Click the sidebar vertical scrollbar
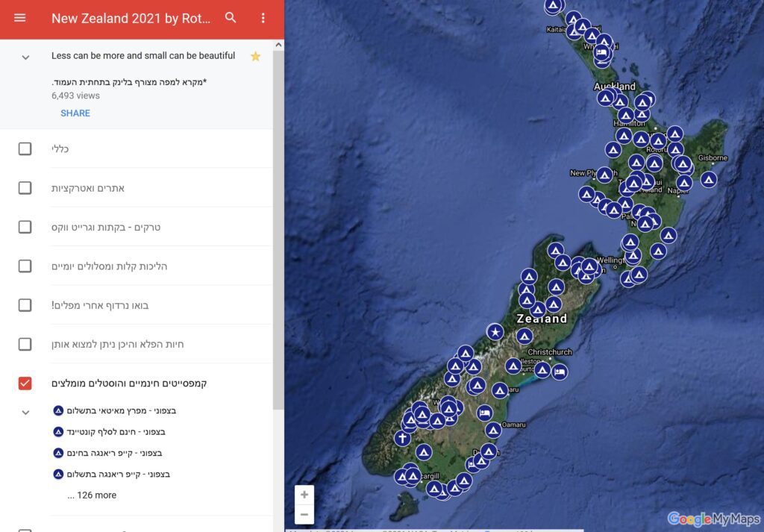This screenshot has height=532, width=764. (278, 224)
